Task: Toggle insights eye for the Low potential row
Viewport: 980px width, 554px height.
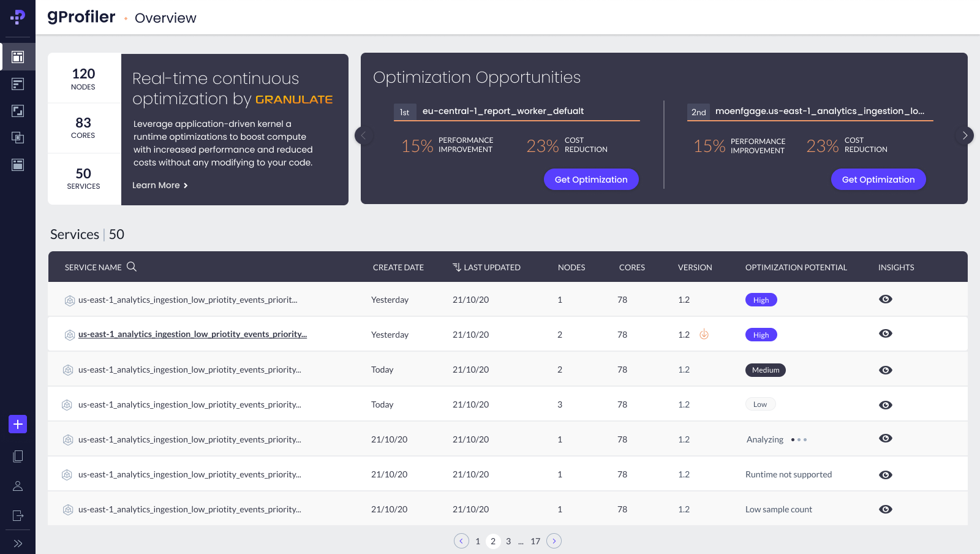Action: (885, 405)
